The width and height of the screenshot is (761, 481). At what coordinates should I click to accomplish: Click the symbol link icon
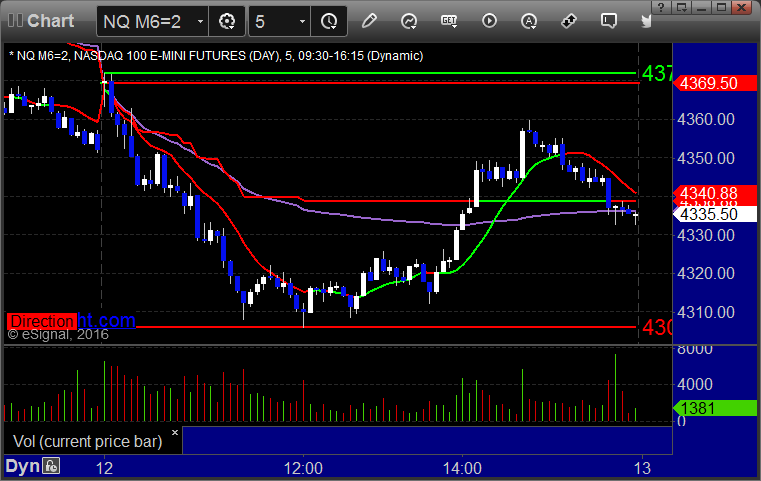569,21
